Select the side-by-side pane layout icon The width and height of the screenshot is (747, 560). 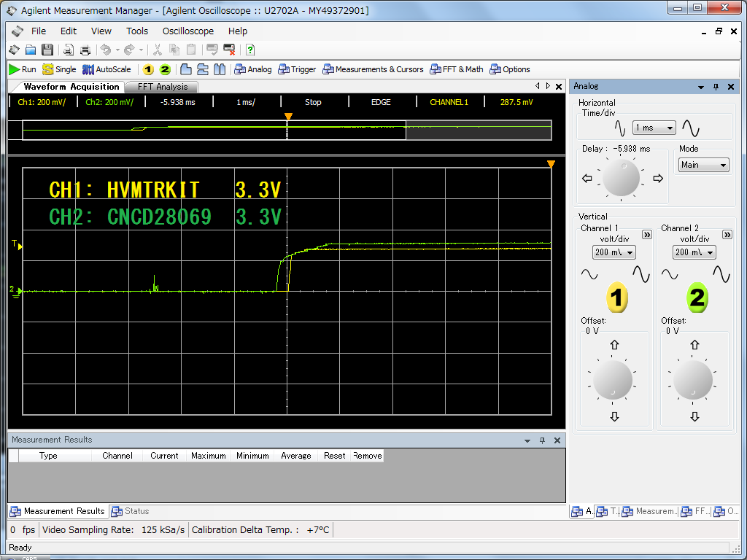point(220,69)
